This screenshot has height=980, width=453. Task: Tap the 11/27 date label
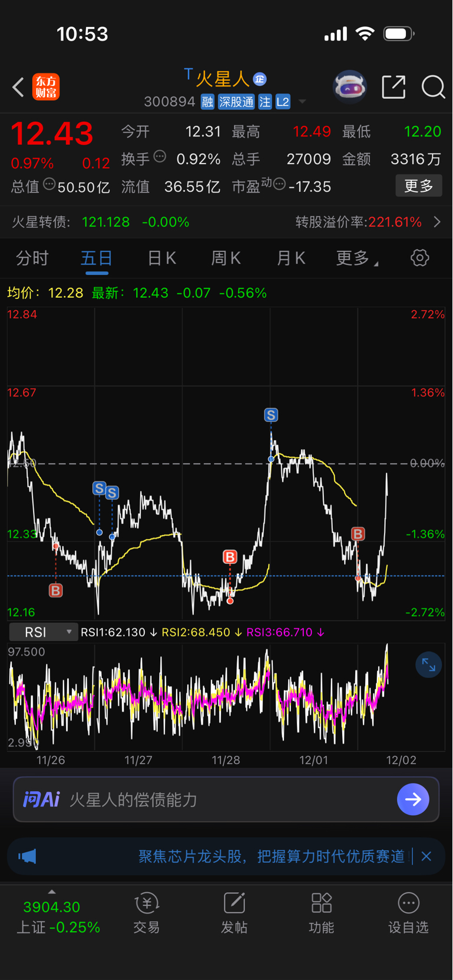coord(138,760)
